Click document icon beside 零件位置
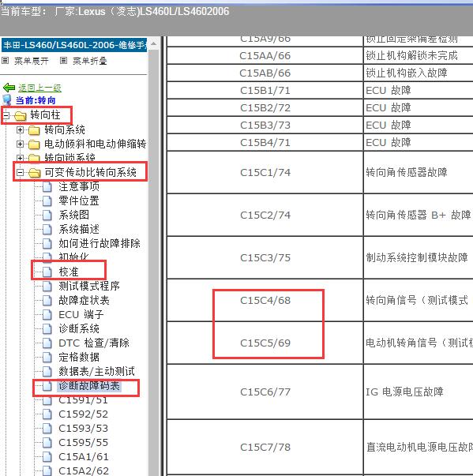 [47, 201]
